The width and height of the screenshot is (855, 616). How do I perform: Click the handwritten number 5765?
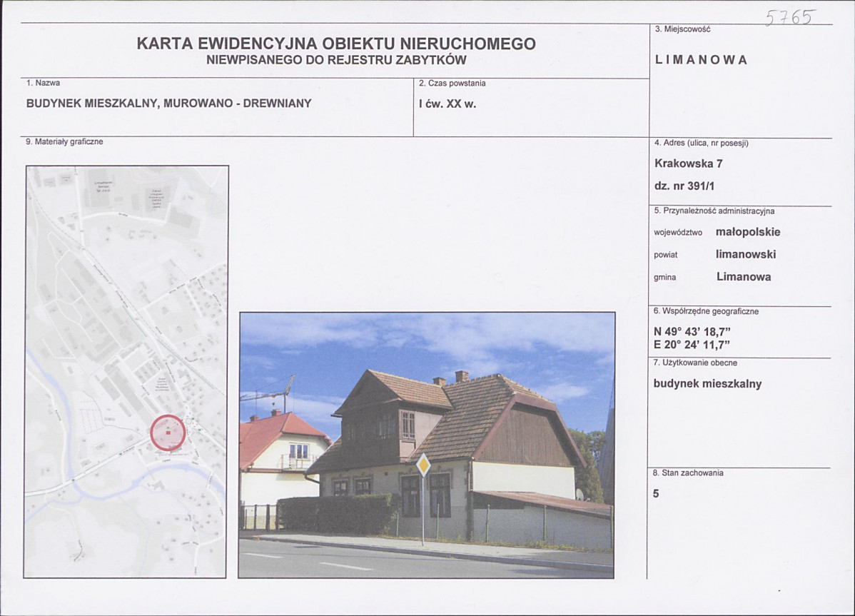790,18
